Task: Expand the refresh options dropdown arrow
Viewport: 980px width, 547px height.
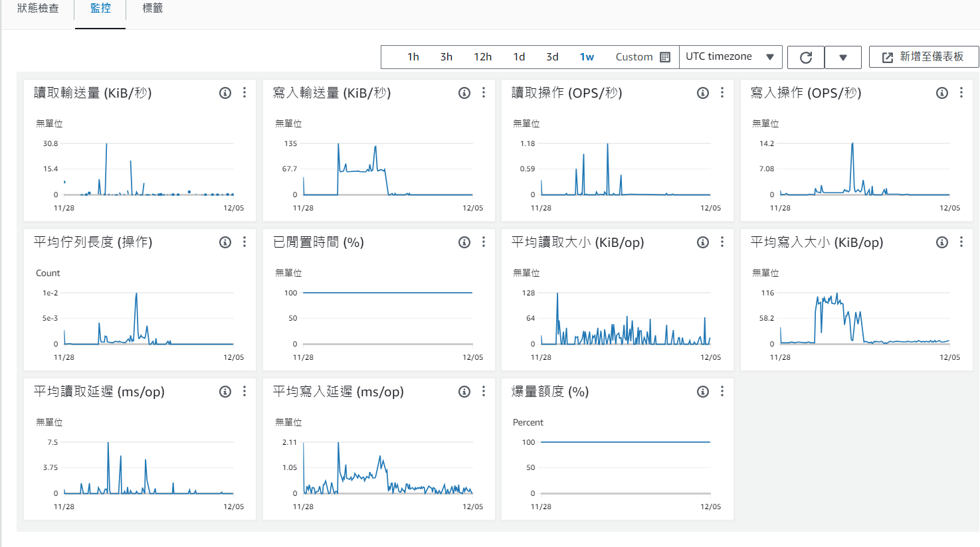Action: (x=843, y=57)
